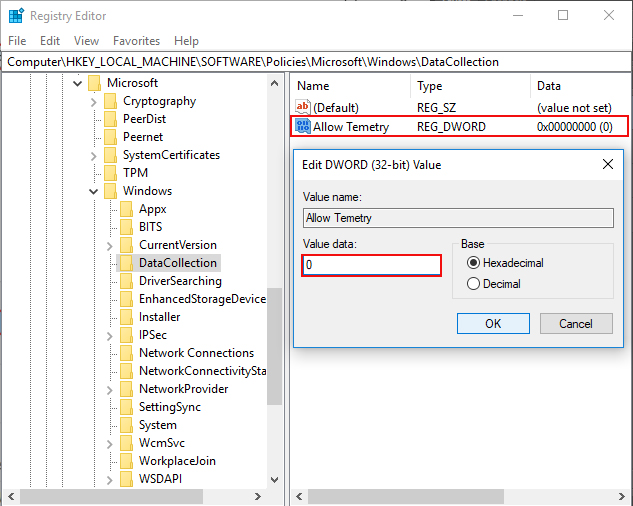Click values pane scroll left arrow
Viewport: 633px width, 506px height.
(x=299, y=496)
